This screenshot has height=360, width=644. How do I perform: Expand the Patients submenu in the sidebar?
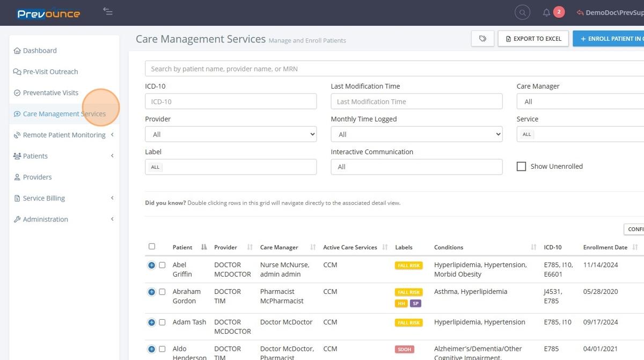pos(112,156)
